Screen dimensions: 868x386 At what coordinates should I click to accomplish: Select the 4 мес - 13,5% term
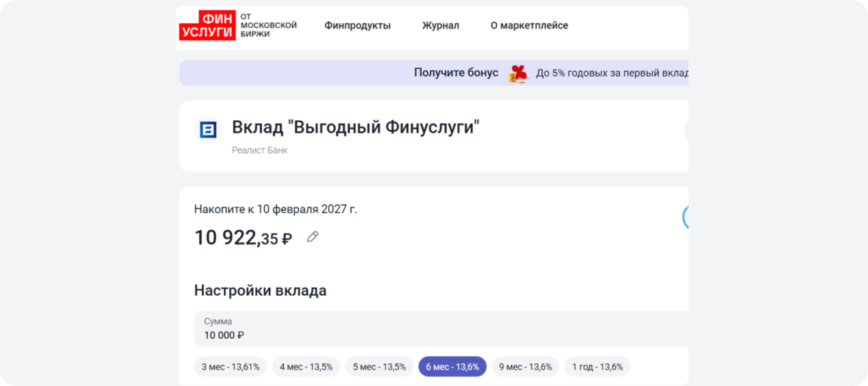coord(306,367)
